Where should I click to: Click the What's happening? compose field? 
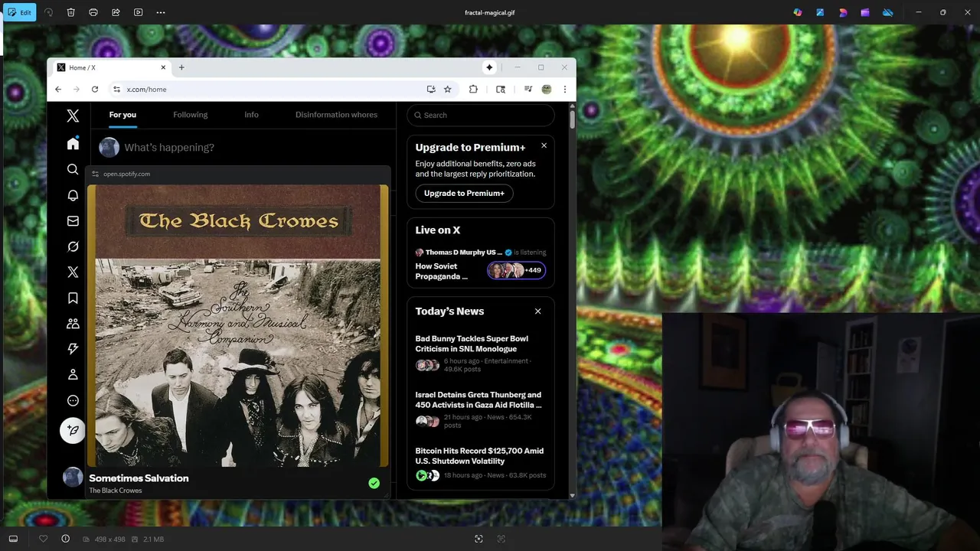(169, 147)
